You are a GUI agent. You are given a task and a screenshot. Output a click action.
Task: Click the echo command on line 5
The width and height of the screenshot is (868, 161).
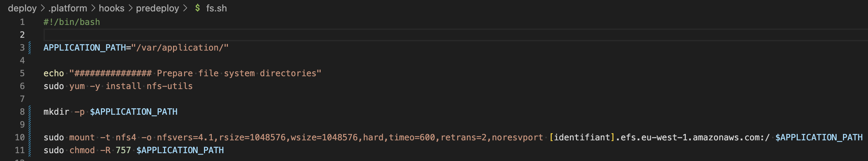pos(53,73)
